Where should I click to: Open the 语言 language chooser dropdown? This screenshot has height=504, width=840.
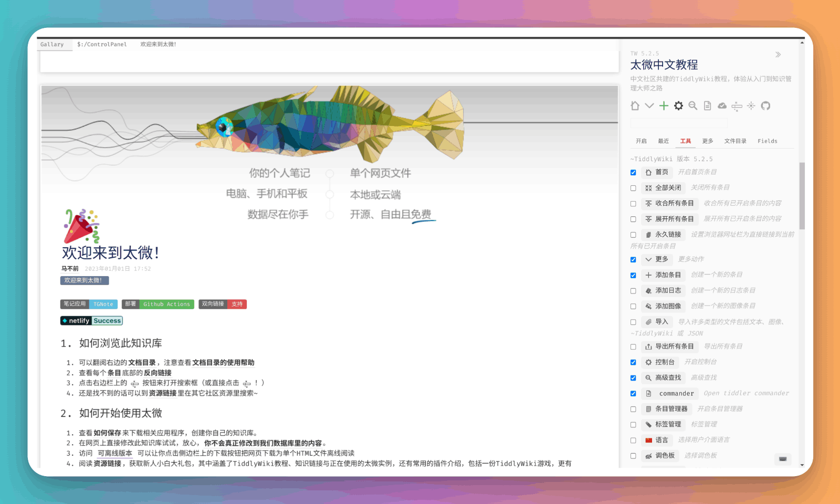[656, 440]
